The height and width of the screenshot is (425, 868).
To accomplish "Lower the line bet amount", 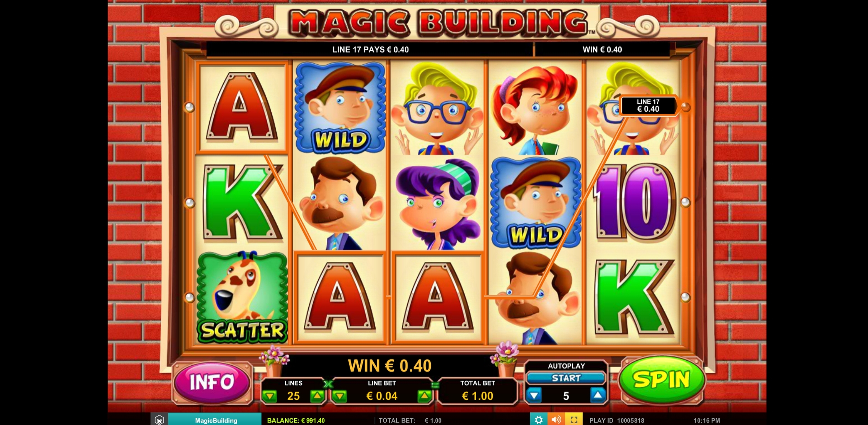I will (340, 396).
